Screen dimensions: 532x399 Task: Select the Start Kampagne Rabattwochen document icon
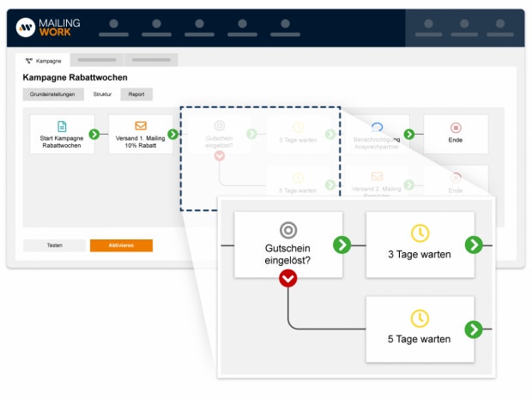(62, 126)
